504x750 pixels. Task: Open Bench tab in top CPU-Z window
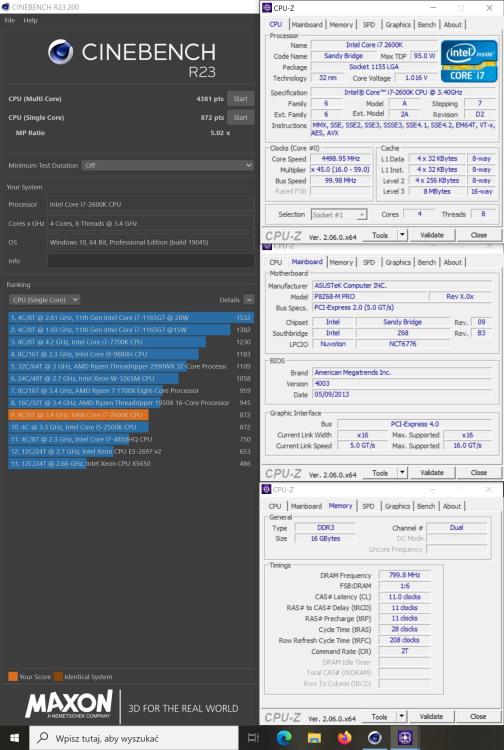tap(427, 24)
